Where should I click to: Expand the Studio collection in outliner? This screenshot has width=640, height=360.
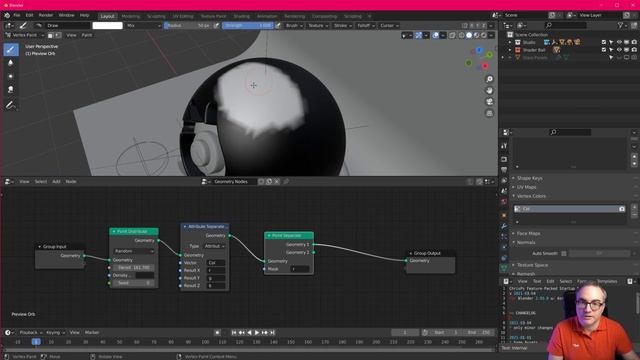click(510, 42)
